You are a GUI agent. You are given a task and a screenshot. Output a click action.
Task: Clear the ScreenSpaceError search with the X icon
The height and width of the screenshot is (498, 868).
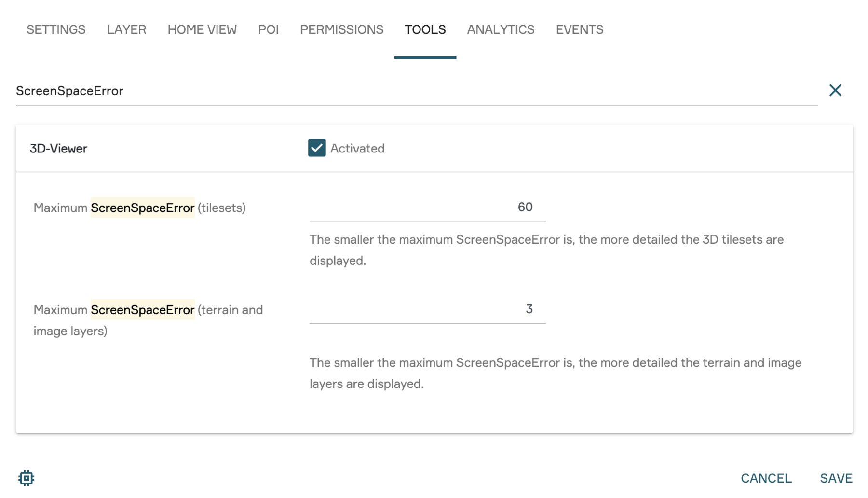point(835,90)
